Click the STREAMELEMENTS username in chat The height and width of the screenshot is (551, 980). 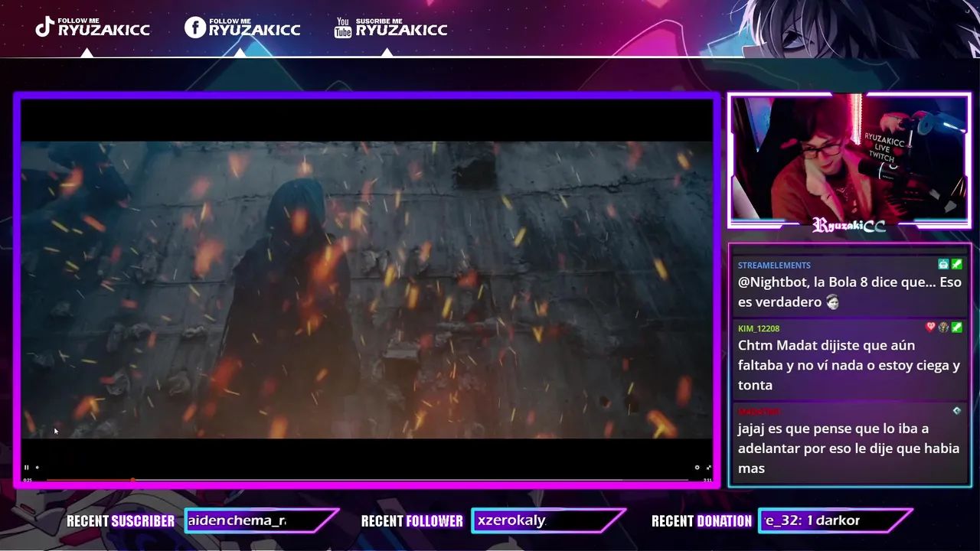[x=774, y=266]
